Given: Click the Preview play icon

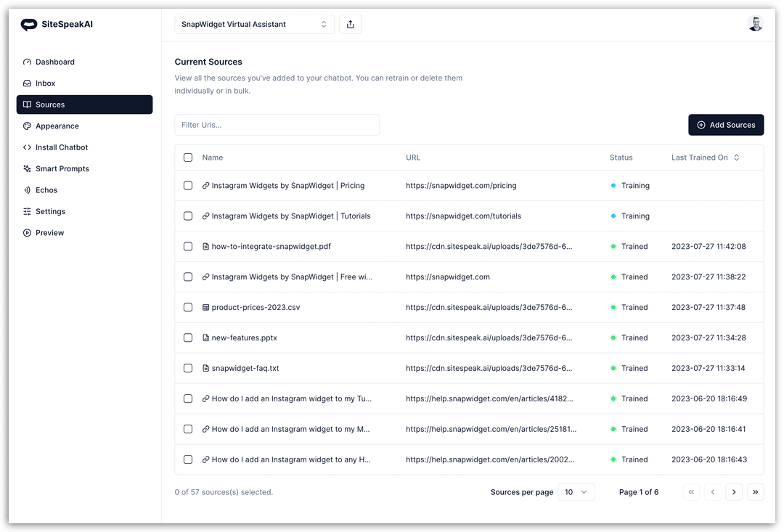Looking at the screenshot, I should click(x=27, y=233).
